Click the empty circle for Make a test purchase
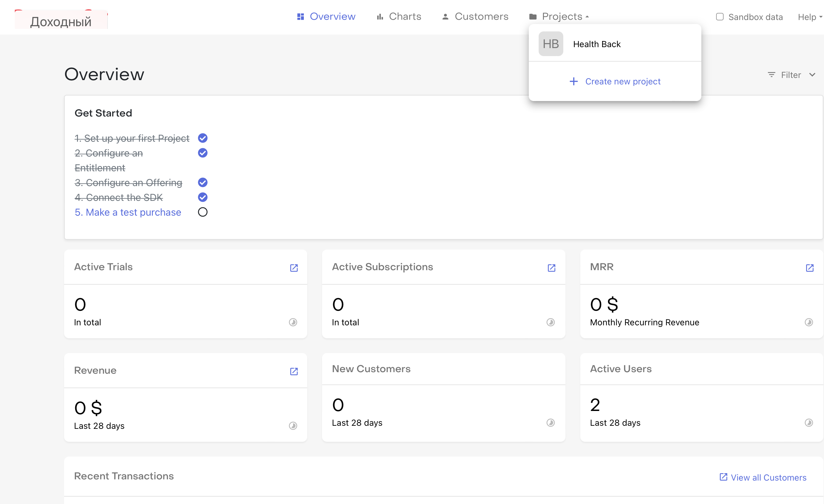Viewport: 824px width, 504px height. click(x=203, y=212)
